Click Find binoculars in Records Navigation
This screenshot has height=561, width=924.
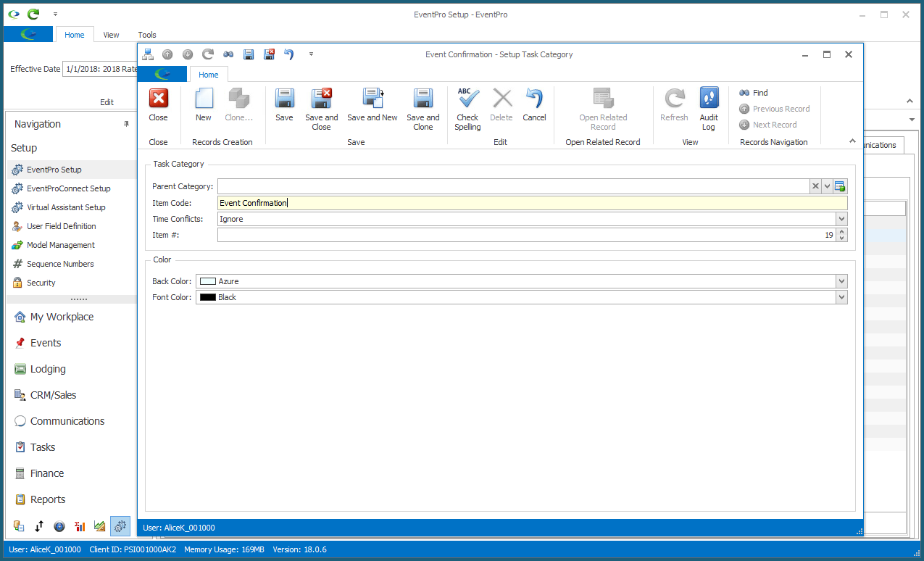[754, 93]
